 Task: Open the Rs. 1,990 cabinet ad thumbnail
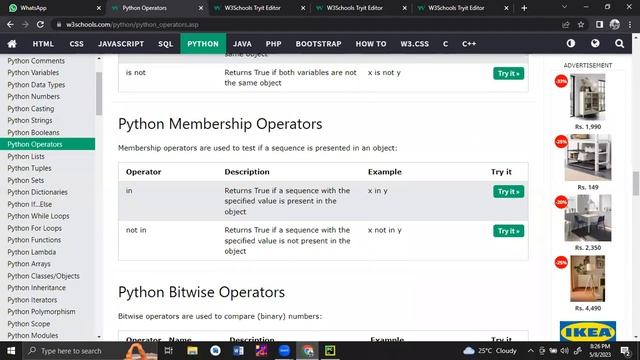[x=587, y=97]
